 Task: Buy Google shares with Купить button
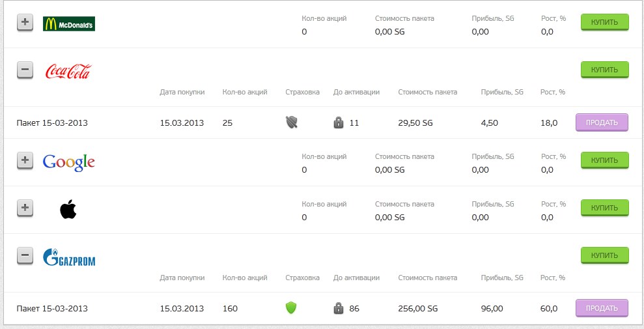[604, 160]
